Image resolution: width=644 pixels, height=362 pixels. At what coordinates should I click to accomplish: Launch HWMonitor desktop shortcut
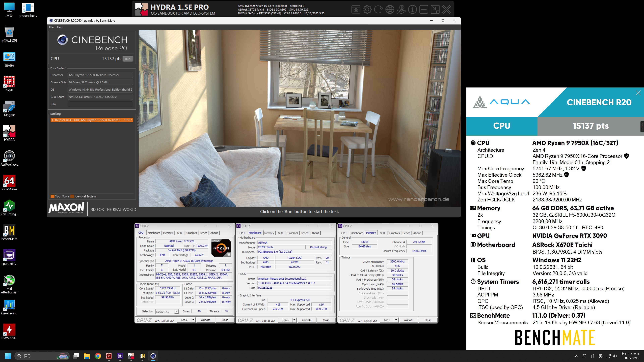click(x=9, y=331)
